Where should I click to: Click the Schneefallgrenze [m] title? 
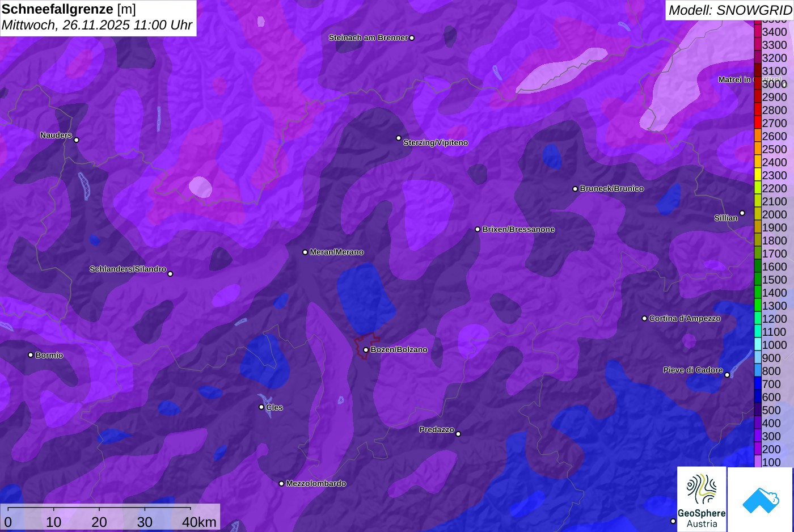tap(69, 9)
